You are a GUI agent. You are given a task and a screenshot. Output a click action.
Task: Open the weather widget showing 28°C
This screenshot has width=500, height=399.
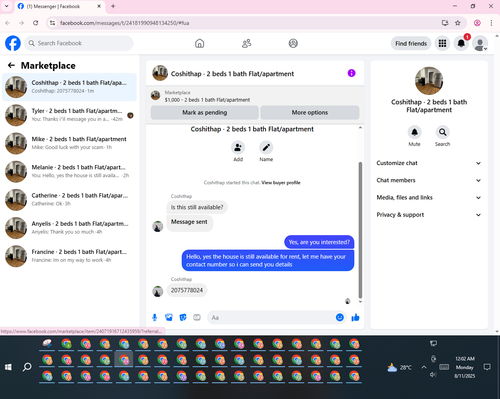point(399,367)
